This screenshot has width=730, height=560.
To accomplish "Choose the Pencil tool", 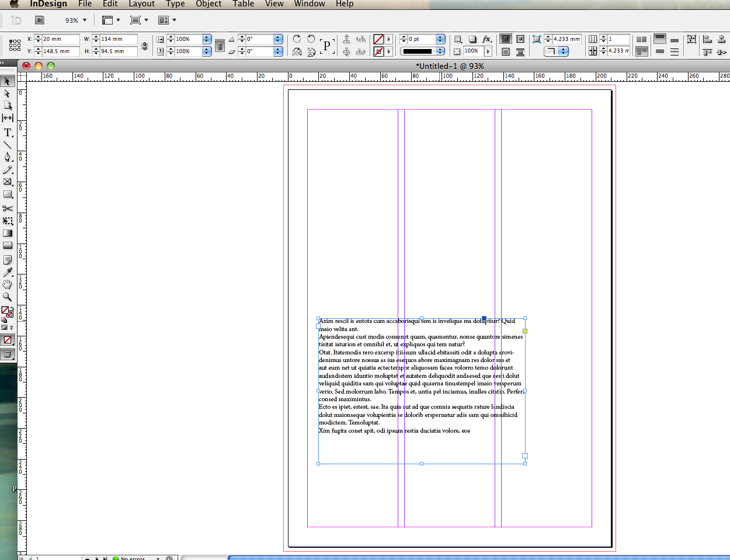I will [8, 170].
